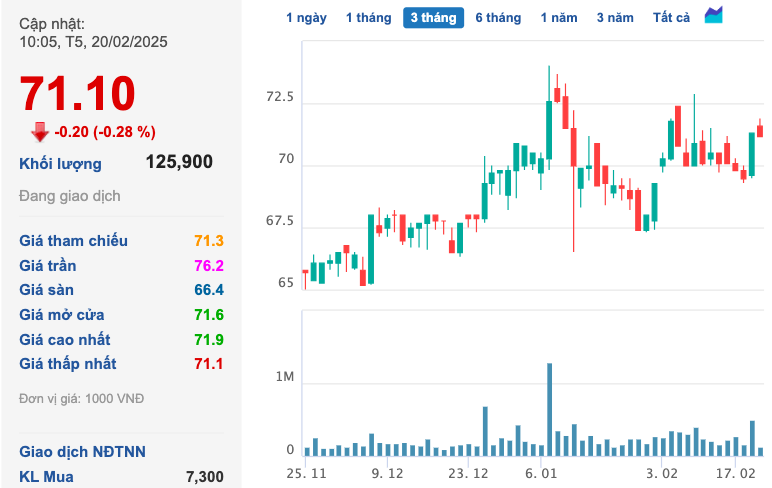Show the 6 tháng chart period

click(x=498, y=17)
